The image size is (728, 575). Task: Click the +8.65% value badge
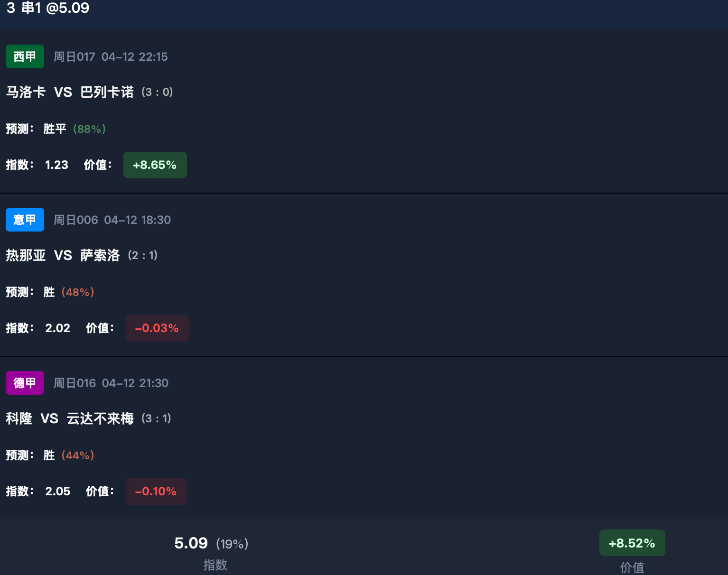click(x=155, y=165)
